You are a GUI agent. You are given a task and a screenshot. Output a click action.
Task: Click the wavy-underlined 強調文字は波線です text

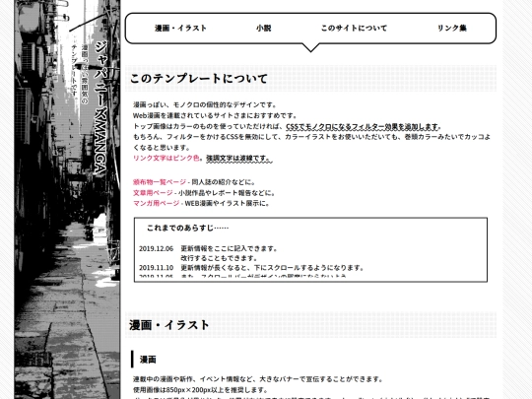click(238, 158)
